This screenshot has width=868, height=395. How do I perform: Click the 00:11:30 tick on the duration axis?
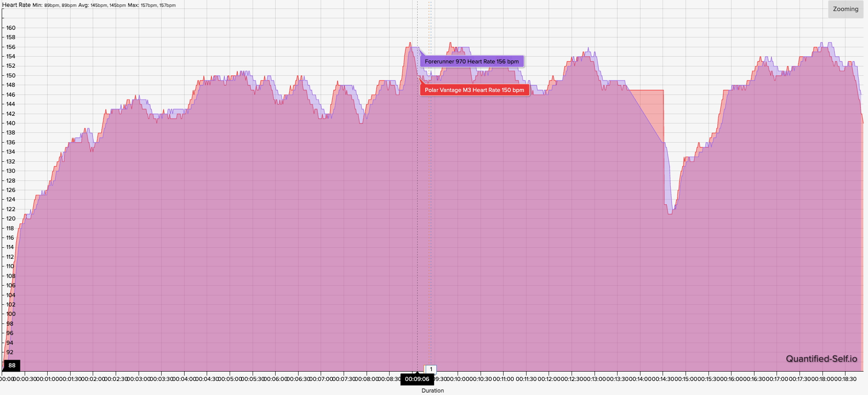coord(526,379)
